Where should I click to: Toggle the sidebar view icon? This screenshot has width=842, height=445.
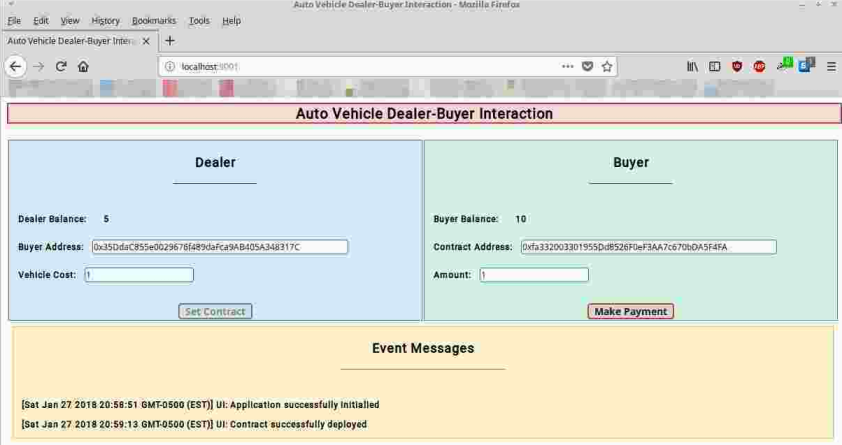point(714,67)
